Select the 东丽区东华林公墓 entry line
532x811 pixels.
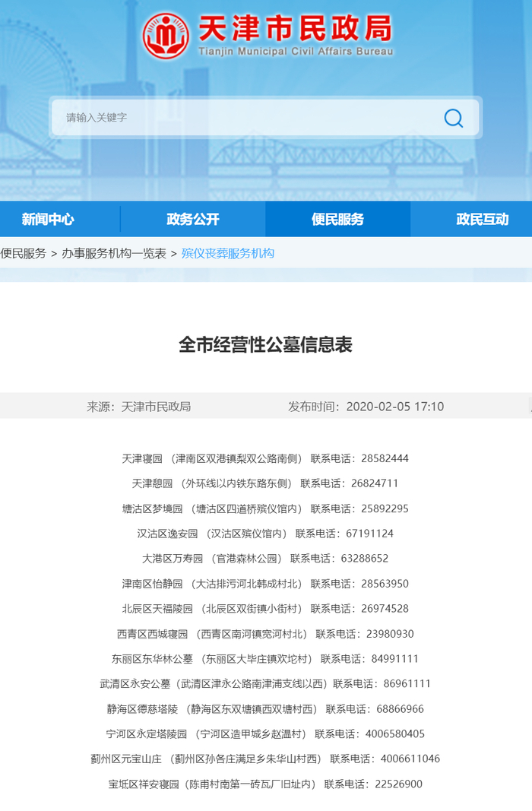(x=265, y=659)
